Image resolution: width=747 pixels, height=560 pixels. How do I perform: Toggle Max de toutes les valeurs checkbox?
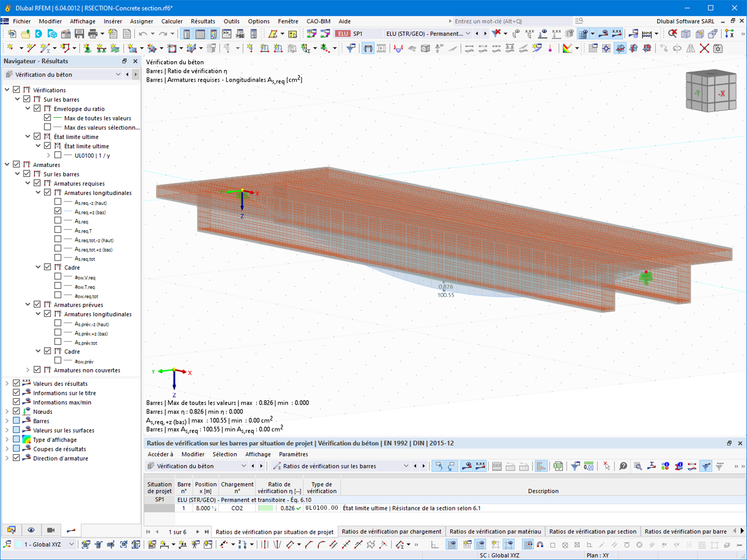48,118
